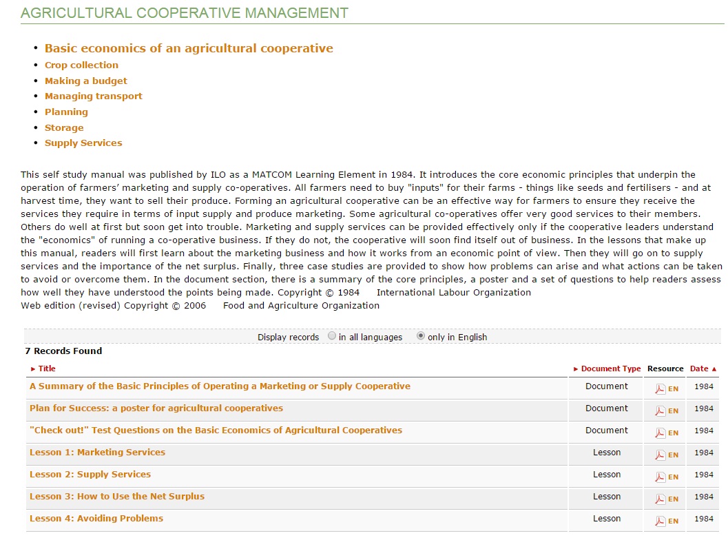Open PDF icon for Lesson 2: Supply Services
This screenshot has height=560, width=728.
pos(660,477)
